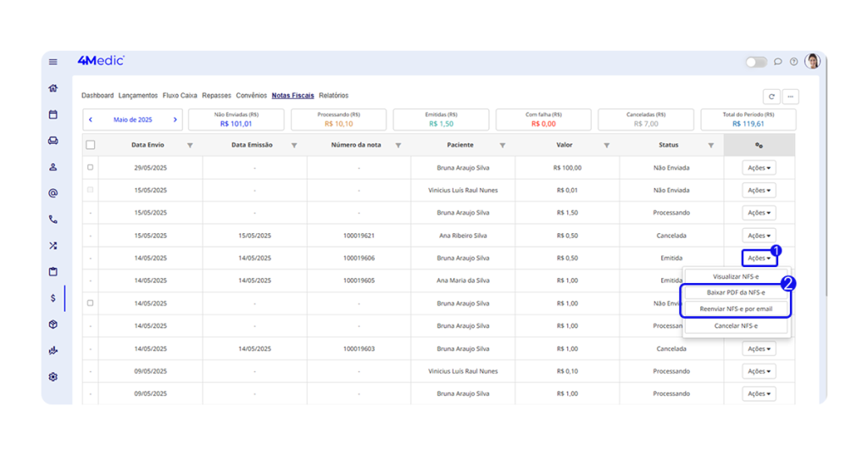
Task: Open the help question mark icon
Action: pos(793,61)
